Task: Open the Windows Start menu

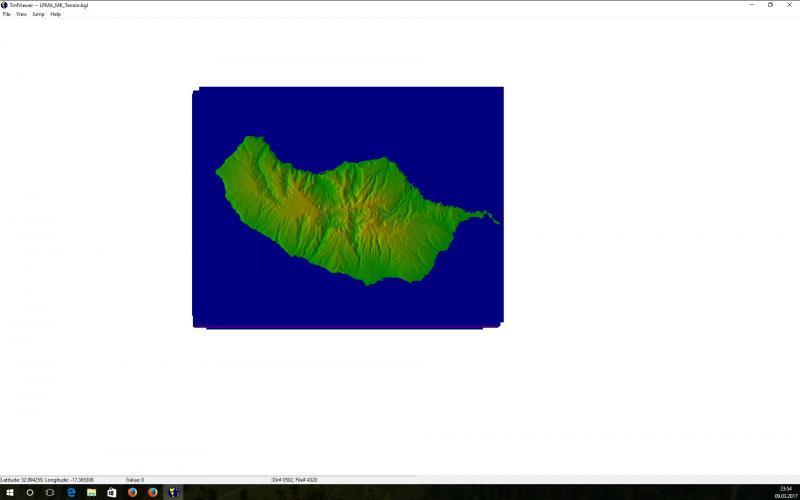Action: tap(9, 492)
